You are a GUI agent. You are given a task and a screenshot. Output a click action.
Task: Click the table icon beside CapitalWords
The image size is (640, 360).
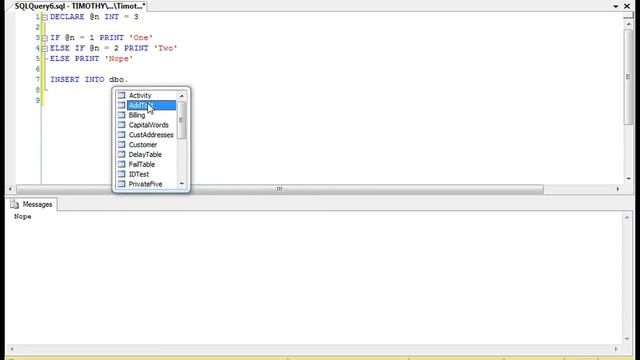click(x=121, y=124)
